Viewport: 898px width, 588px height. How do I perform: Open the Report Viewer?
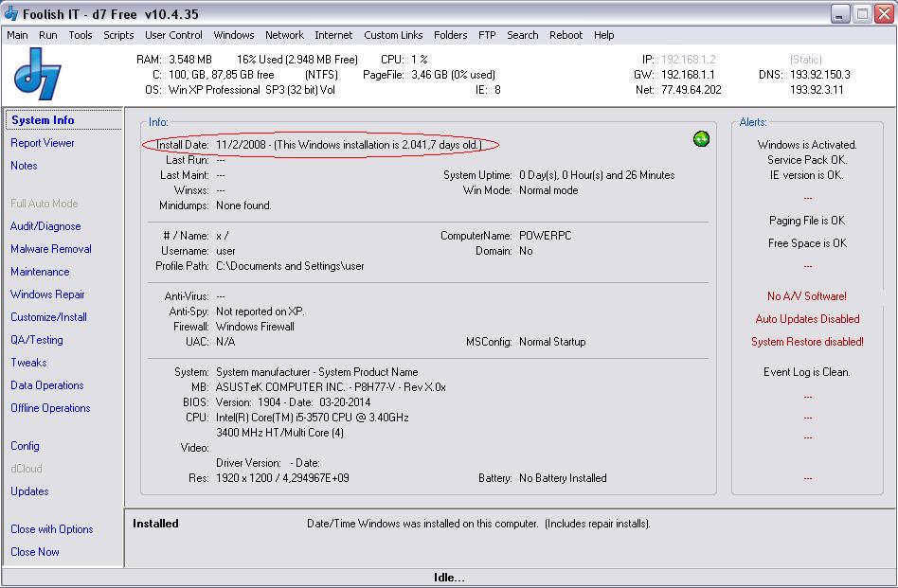pyautogui.click(x=43, y=143)
